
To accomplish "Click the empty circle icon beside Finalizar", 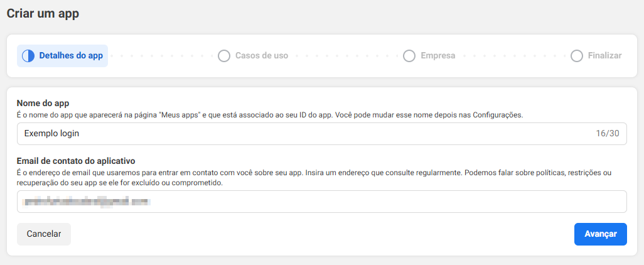I will [x=577, y=56].
